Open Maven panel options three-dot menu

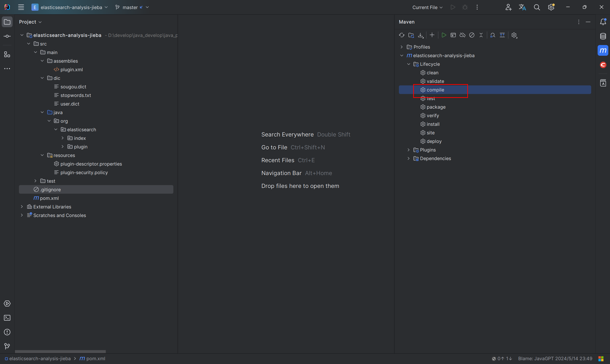579,22
